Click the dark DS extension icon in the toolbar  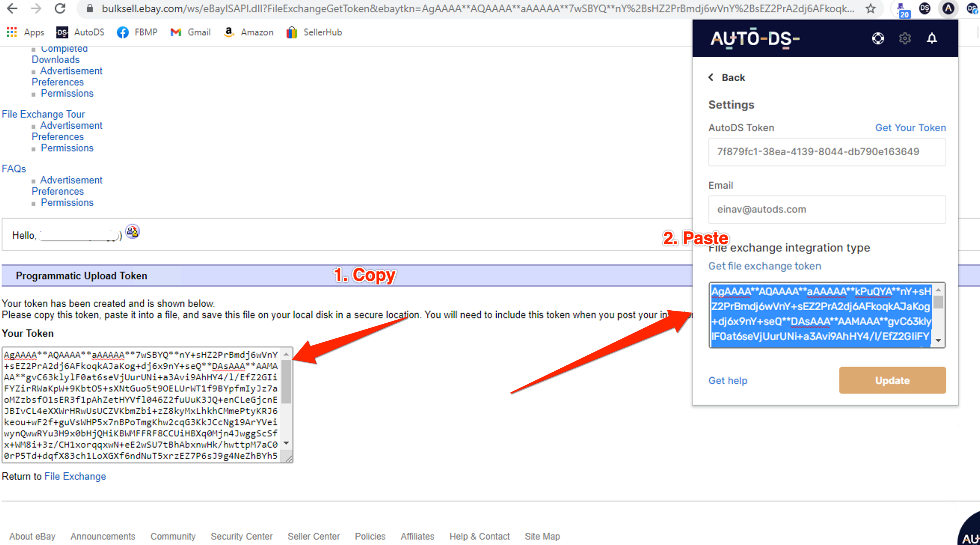point(925,8)
